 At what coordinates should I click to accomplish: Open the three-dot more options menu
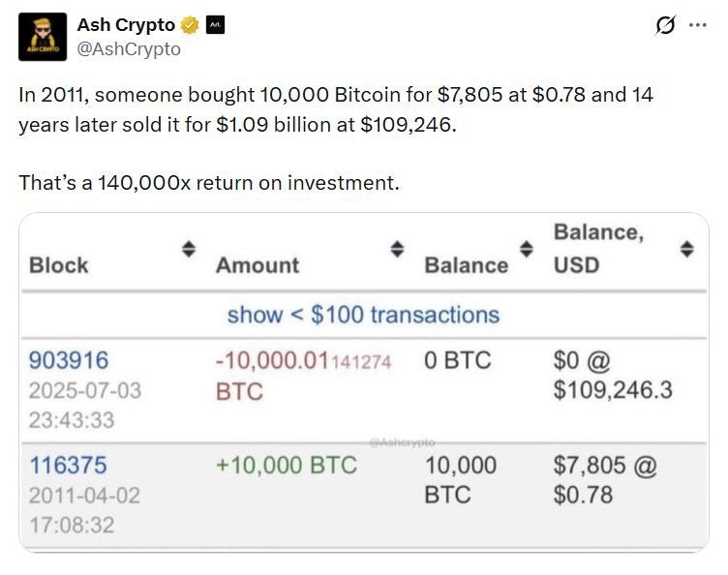pos(697,26)
